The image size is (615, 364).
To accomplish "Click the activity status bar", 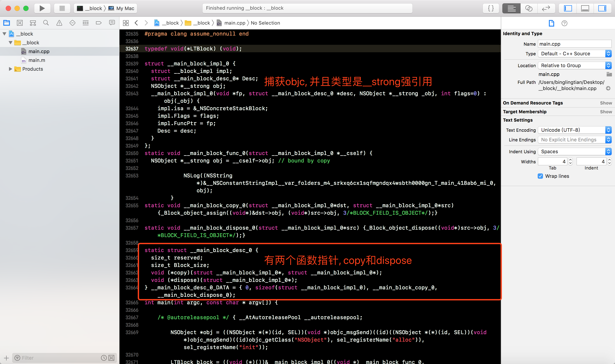I will tap(307, 8).
